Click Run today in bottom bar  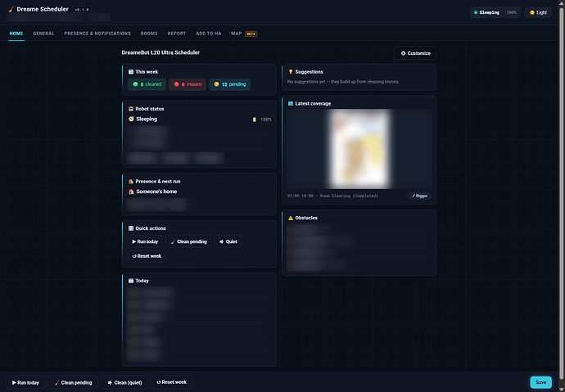(x=25, y=383)
